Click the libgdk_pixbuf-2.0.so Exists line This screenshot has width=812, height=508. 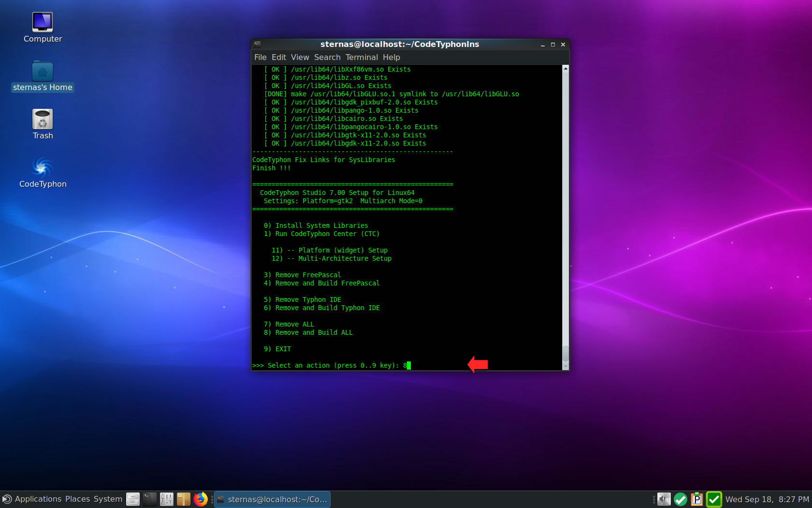pyautogui.click(x=350, y=102)
